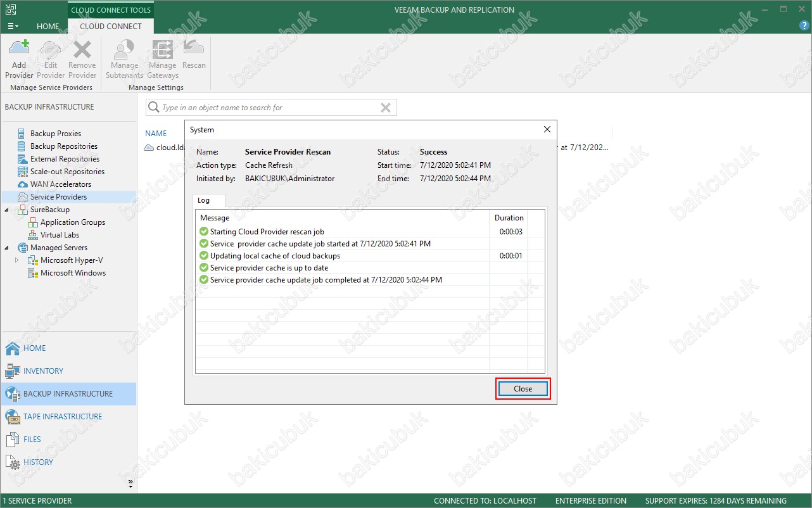Select the 'cache update job started' log entry
The image size is (812, 508).
coord(320,244)
